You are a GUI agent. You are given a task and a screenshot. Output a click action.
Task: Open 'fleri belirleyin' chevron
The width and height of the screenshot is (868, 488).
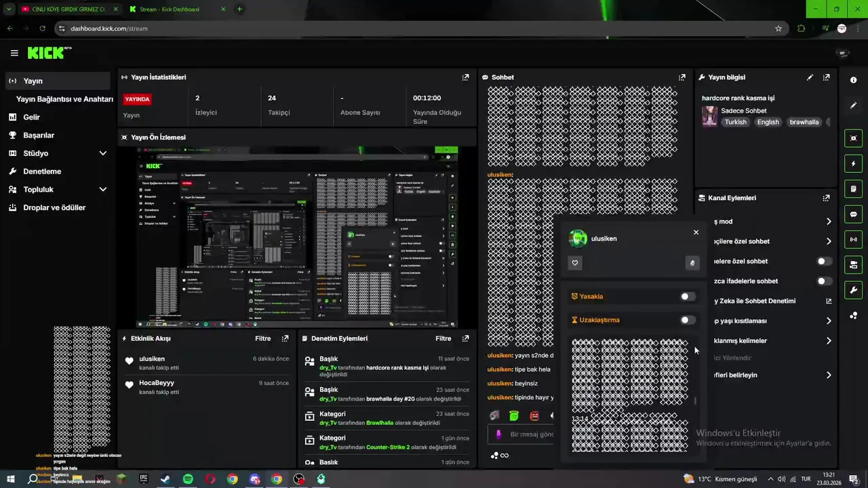pyautogui.click(x=829, y=375)
